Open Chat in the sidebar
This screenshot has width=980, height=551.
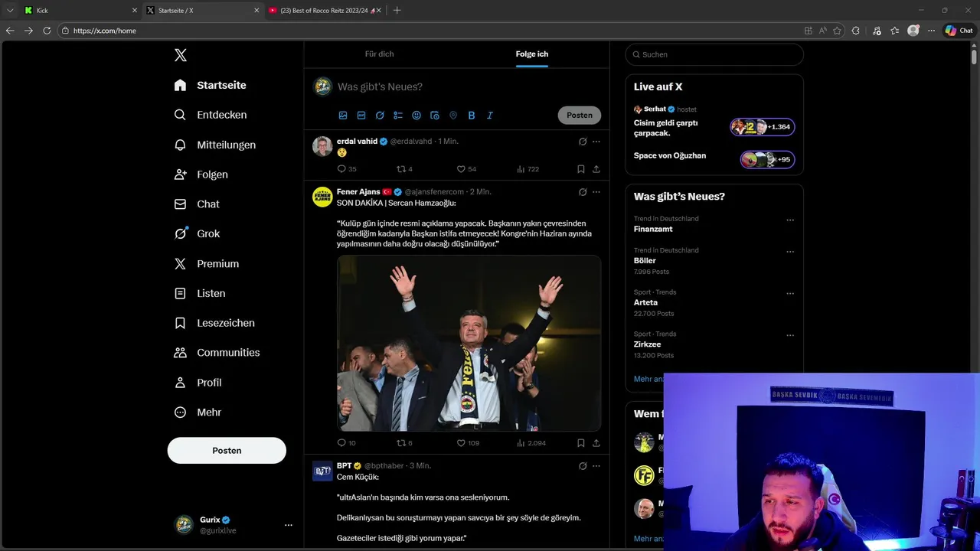click(197, 204)
